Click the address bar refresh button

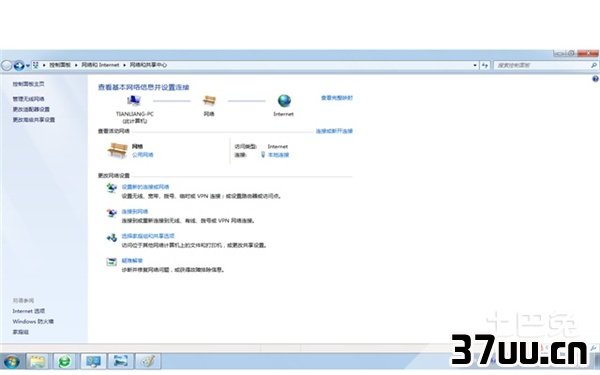tap(485, 65)
